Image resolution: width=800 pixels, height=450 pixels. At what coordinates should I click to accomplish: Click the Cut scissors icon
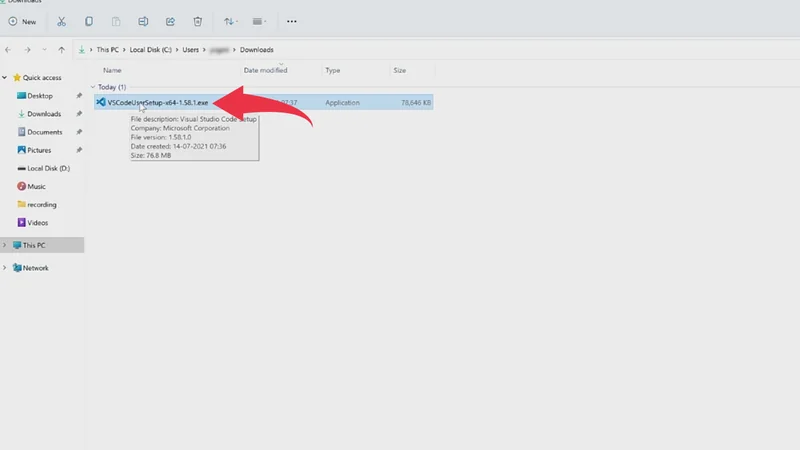[x=62, y=21]
